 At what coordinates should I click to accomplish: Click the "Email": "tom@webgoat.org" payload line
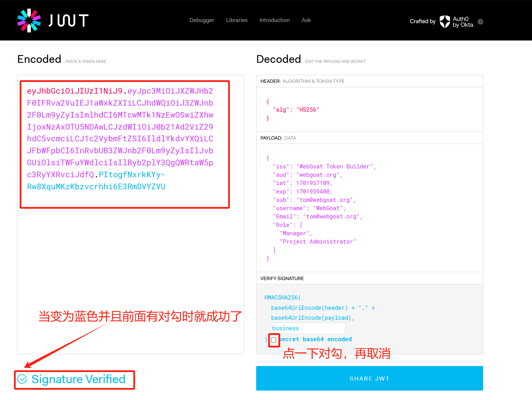pyautogui.click(x=318, y=216)
